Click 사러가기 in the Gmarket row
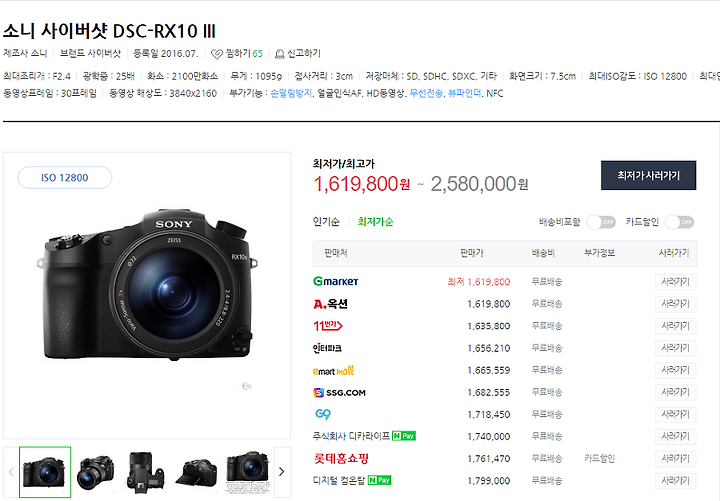This screenshot has height=501, width=720. pyautogui.click(x=675, y=281)
